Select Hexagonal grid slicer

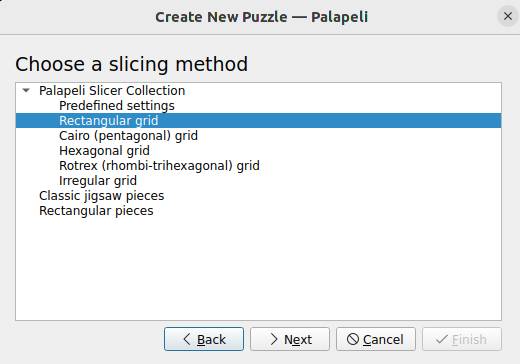click(x=104, y=151)
